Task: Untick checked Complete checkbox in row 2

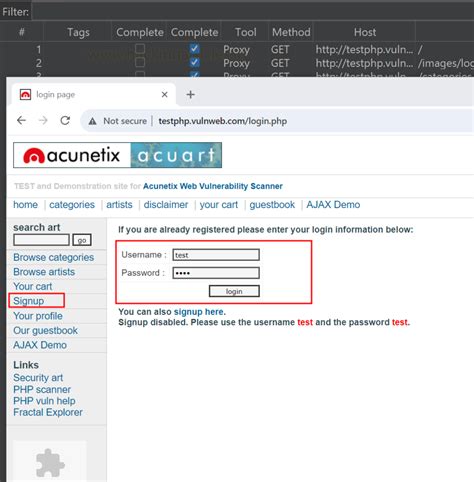Action: pyautogui.click(x=195, y=62)
